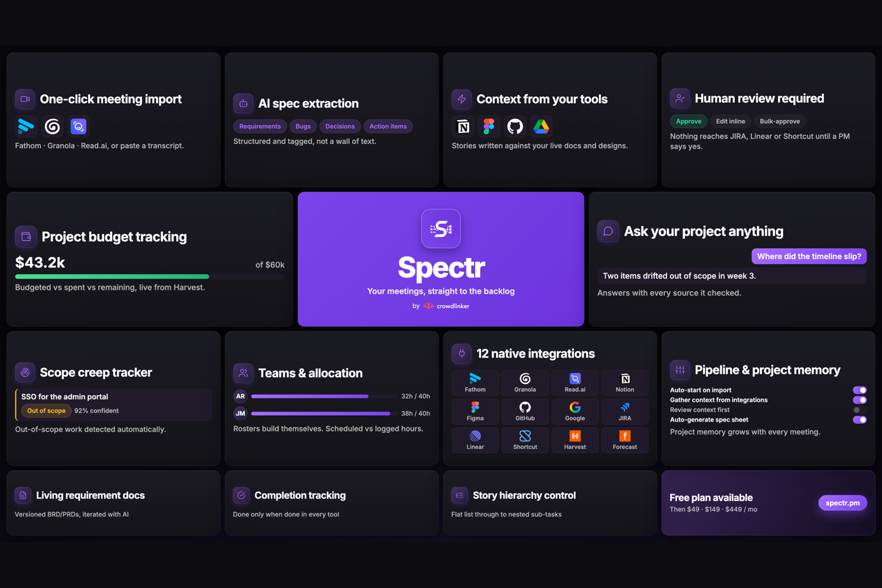Select the Harvest tile in the integrations grid
This screenshot has width=882, height=588.
click(575, 440)
